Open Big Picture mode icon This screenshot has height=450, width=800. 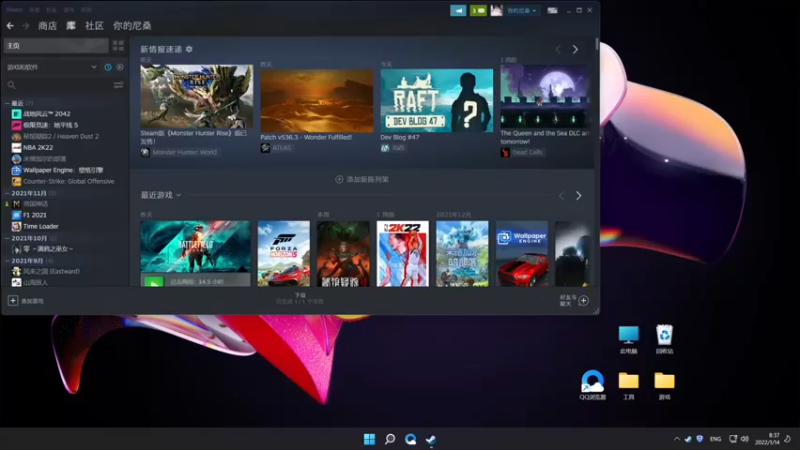[552, 10]
